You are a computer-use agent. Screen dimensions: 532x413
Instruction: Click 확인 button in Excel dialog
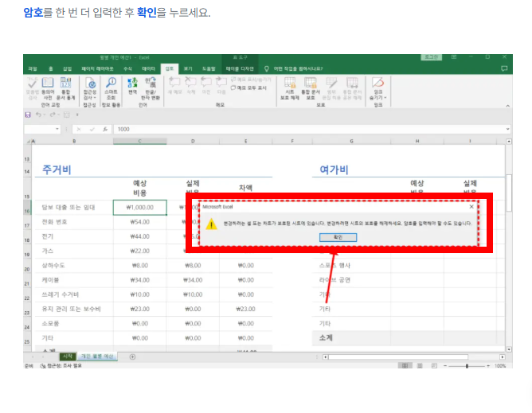pyautogui.click(x=338, y=237)
